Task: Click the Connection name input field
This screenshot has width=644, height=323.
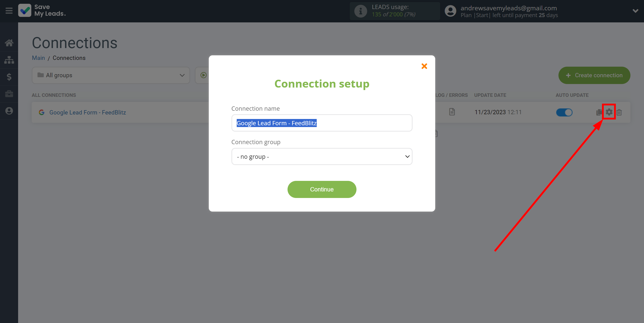Action: point(321,123)
